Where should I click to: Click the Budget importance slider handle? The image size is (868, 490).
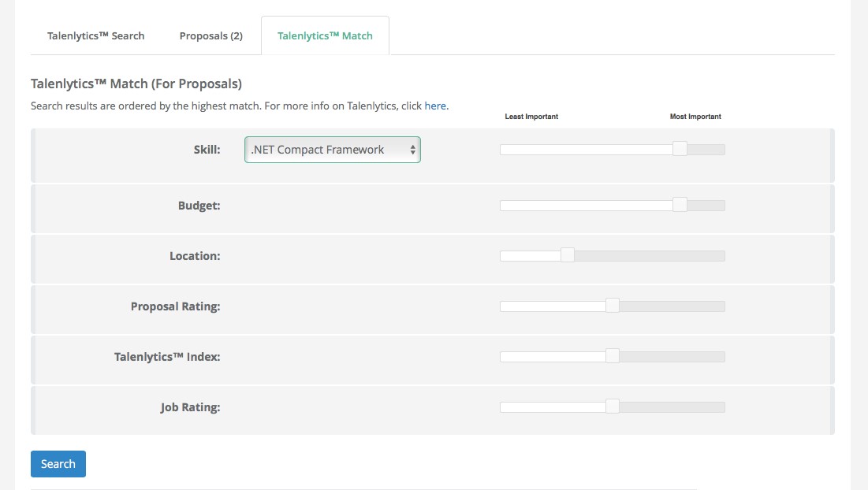(680, 205)
